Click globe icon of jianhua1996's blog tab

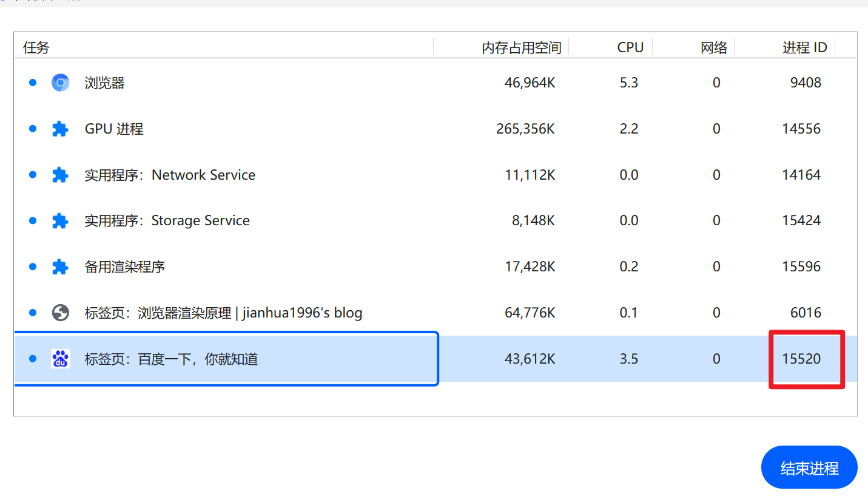(x=60, y=313)
